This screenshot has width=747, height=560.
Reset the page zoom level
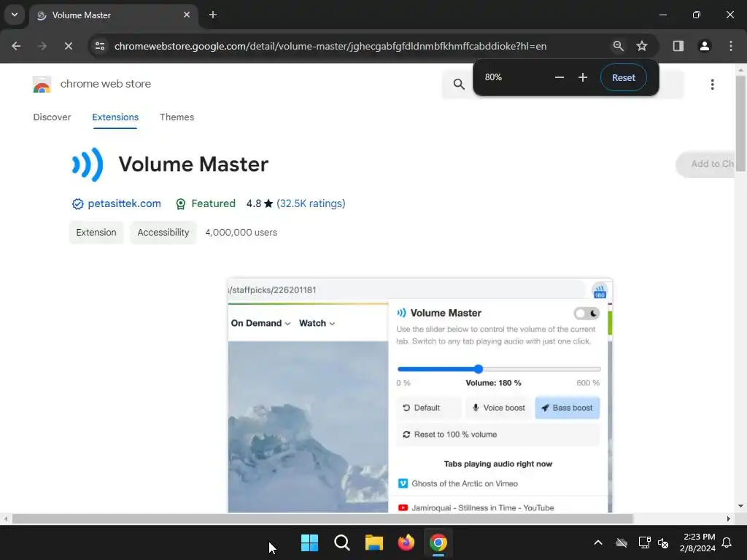point(623,77)
